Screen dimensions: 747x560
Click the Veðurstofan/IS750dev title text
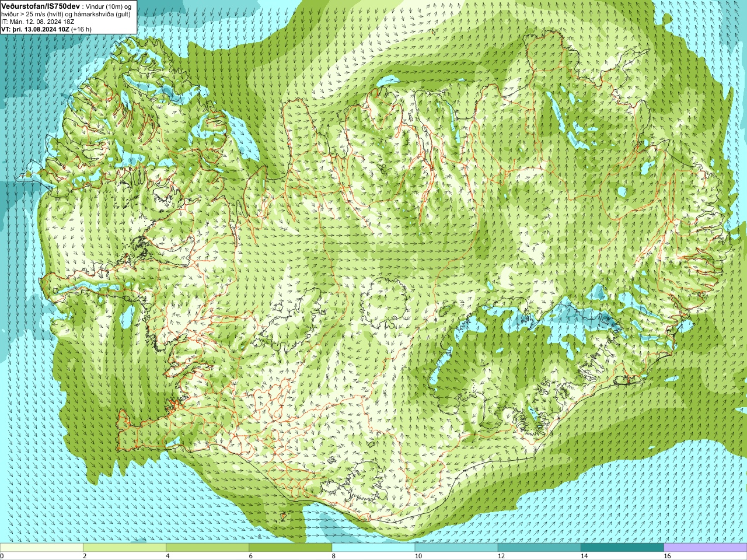(x=40, y=5)
